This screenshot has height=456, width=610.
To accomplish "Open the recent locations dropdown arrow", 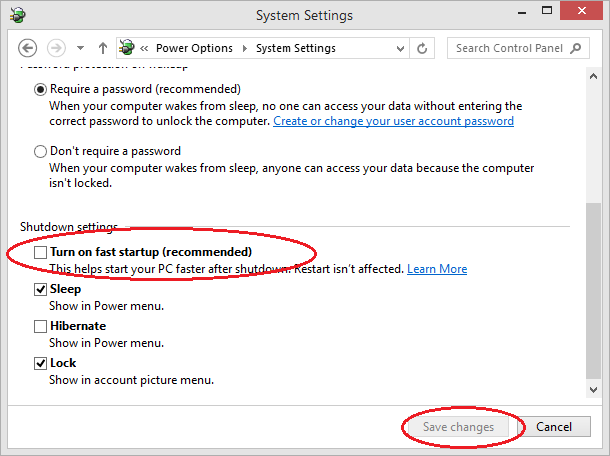I will pyautogui.click(x=80, y=48).
